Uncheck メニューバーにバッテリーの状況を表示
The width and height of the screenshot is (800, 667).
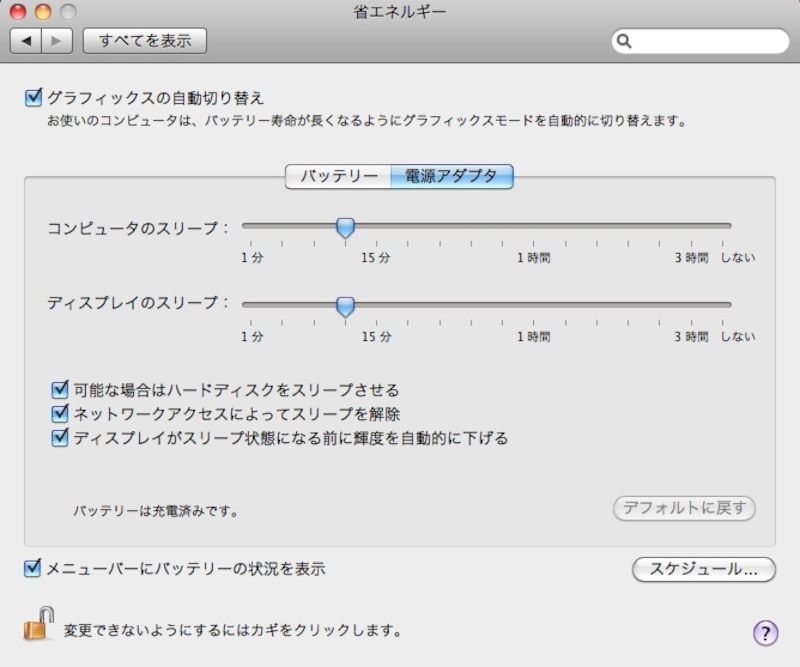[33, 569]
